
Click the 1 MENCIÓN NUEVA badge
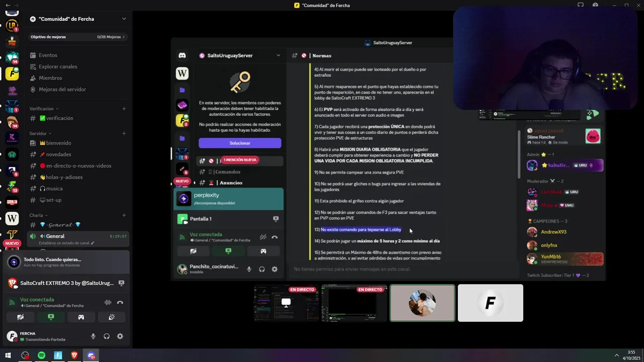click(240, 160)
